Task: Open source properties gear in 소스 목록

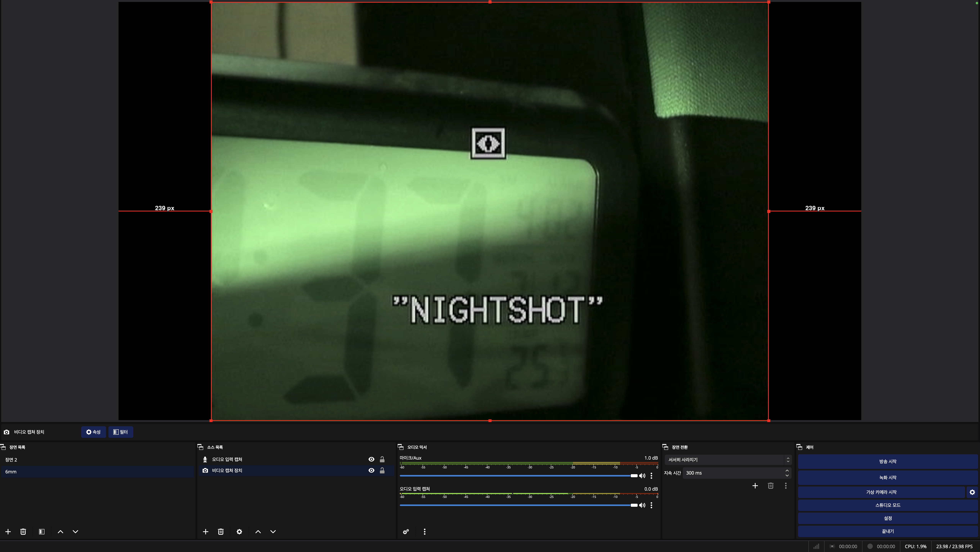Action: point(239,531)
